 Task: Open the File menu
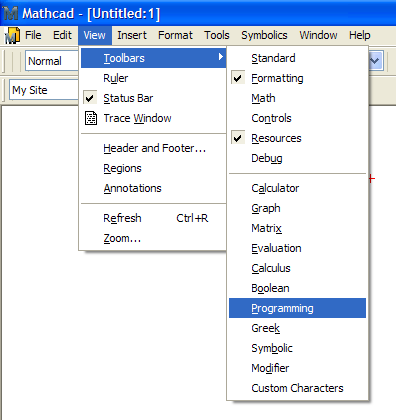33,35
